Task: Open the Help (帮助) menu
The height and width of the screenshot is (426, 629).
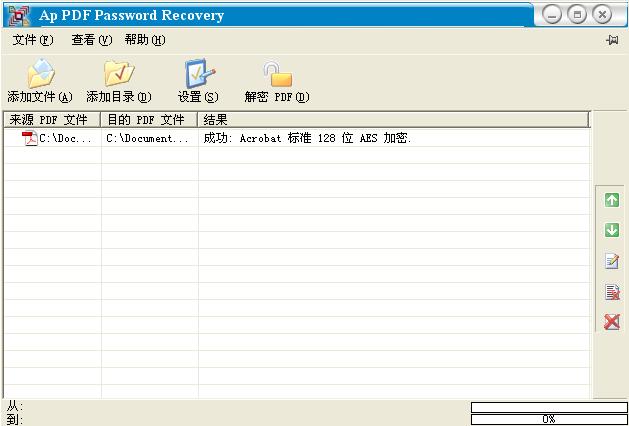Action: tap(145, 40)
